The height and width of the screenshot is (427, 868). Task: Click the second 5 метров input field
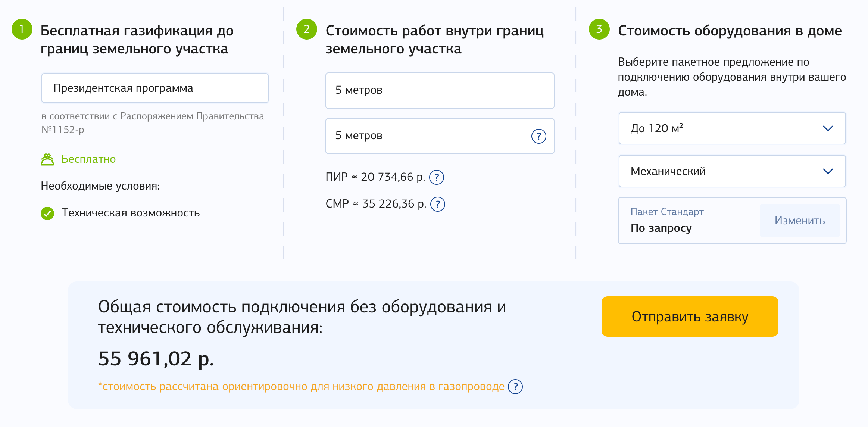[x=440, y=136]
